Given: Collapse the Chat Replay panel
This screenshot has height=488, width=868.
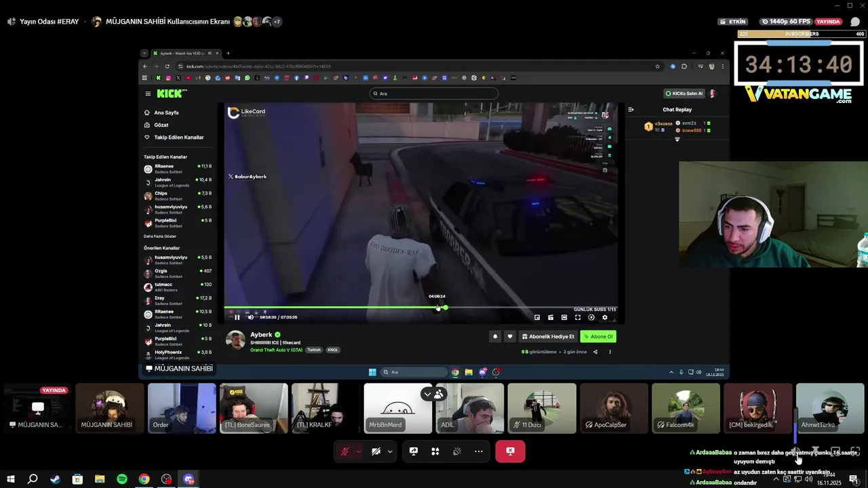Looking at the screenshot, I should [x=631, y=109].
